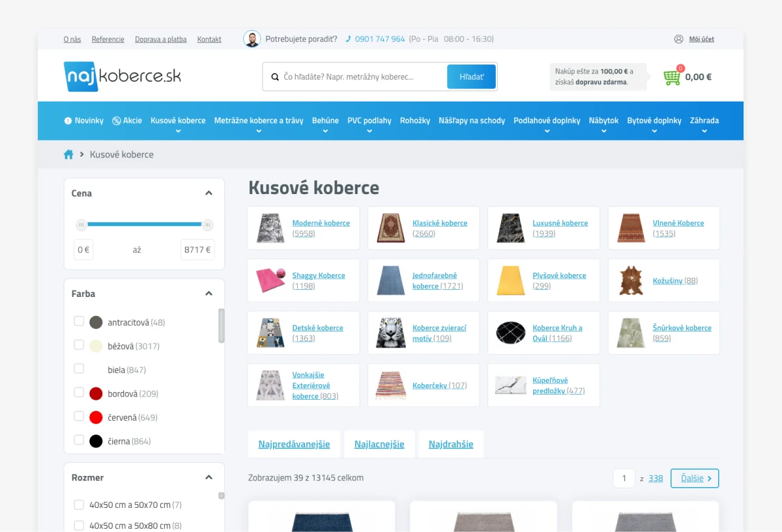Check 40x50 cm a 50x70 cm size
Image resolution: width=782 pixels, height=532 pixels.
79,505
